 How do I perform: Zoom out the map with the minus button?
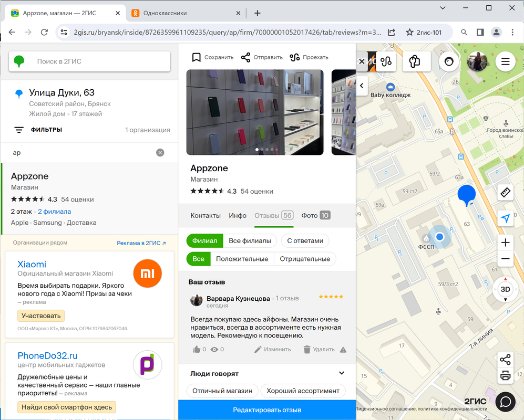(505, 259)
